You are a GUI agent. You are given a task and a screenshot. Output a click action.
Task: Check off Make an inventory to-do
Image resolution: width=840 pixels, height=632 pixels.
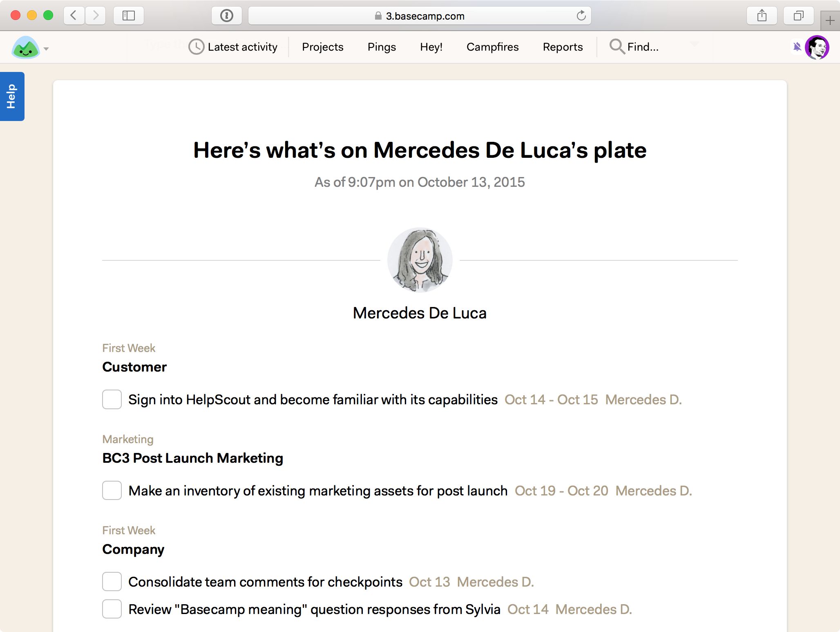112,491
